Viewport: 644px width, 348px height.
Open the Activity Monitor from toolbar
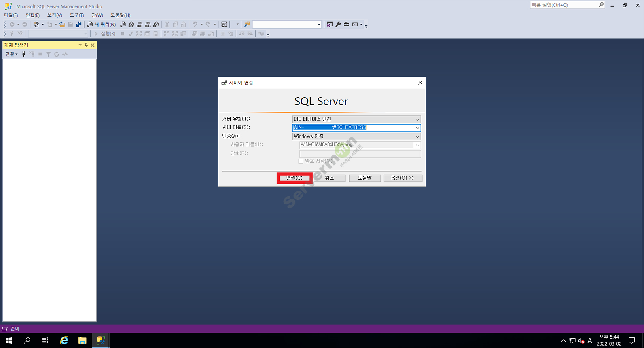224,24
